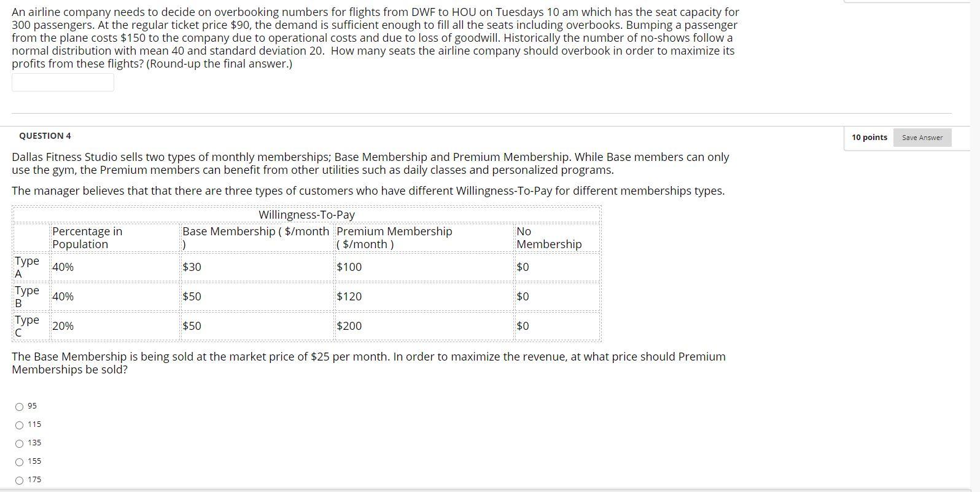Focus the overbooking answer text box
Image resolution: width=980 pixels, height=492 pixels.
[63, 82]
